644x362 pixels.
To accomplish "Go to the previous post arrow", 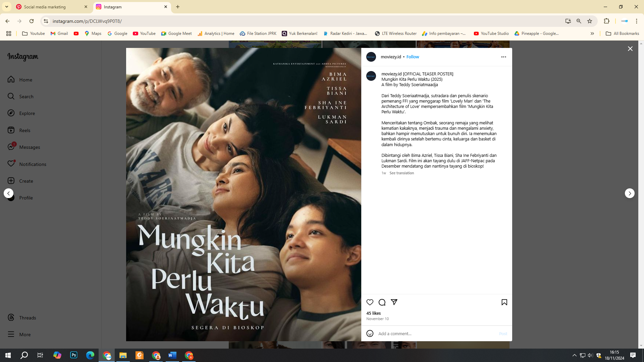I will (x=9, y=193).
